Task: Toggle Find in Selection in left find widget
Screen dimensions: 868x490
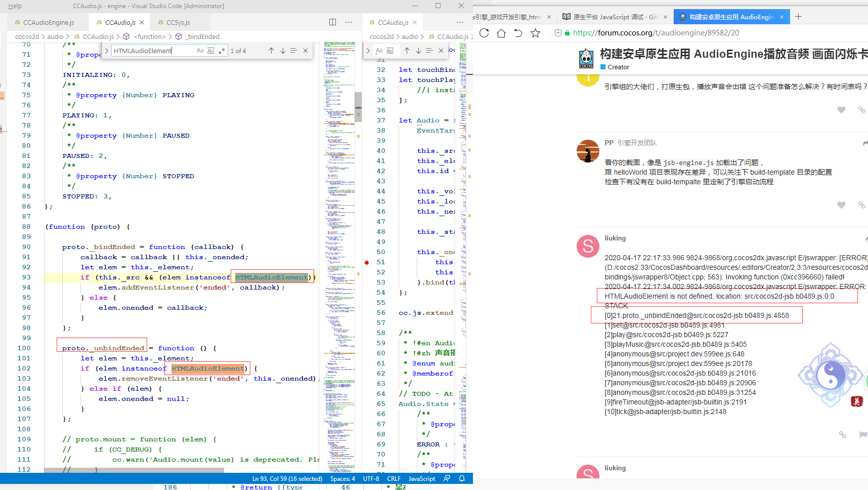Action: coord(294,51)
